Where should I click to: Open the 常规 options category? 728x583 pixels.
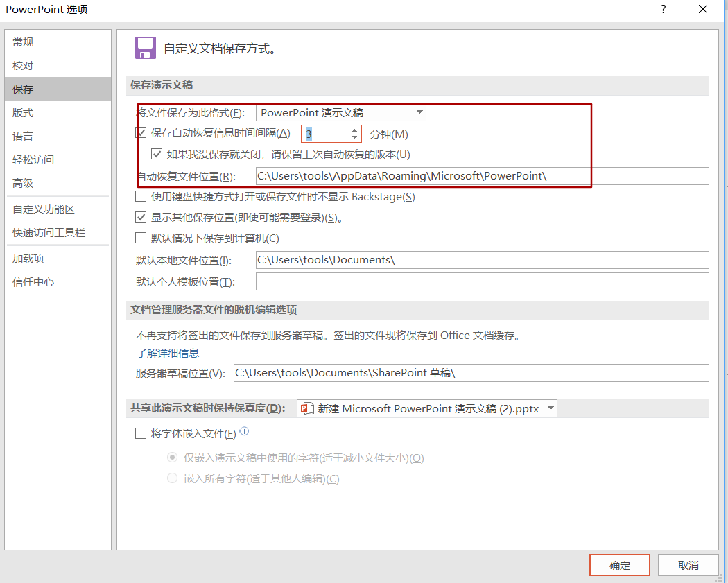point(58,42)
